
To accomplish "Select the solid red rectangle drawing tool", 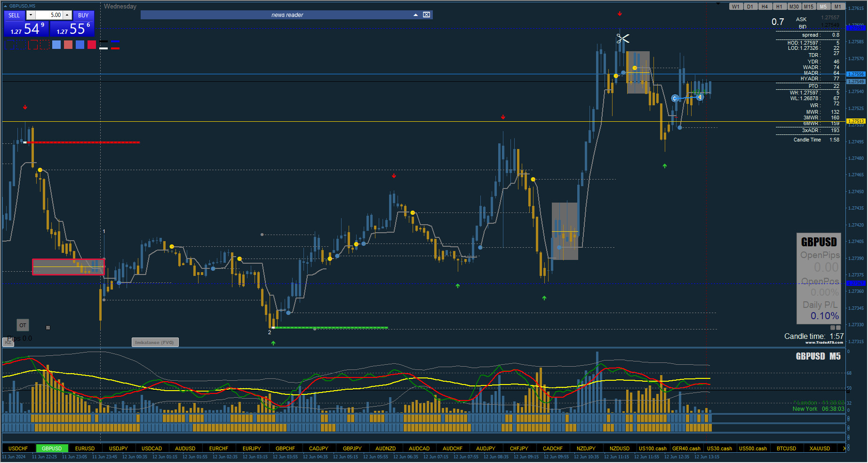I will [x=33, y=45].
